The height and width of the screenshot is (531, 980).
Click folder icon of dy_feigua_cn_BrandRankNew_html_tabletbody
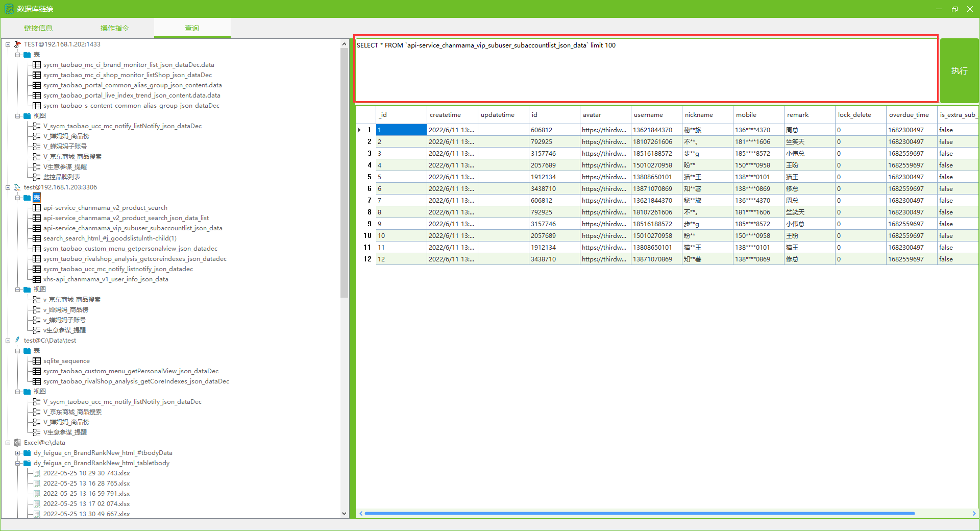click(x=27, y=463)
